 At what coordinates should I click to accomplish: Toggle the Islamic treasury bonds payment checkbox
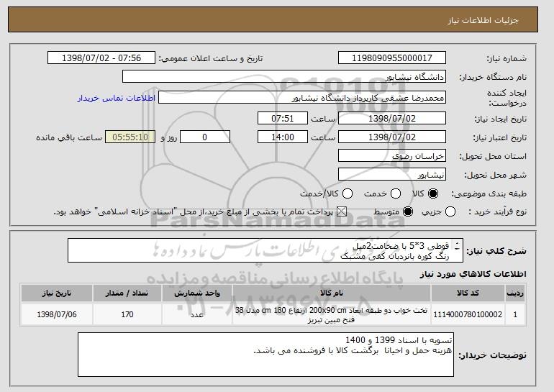pos(341,212)
